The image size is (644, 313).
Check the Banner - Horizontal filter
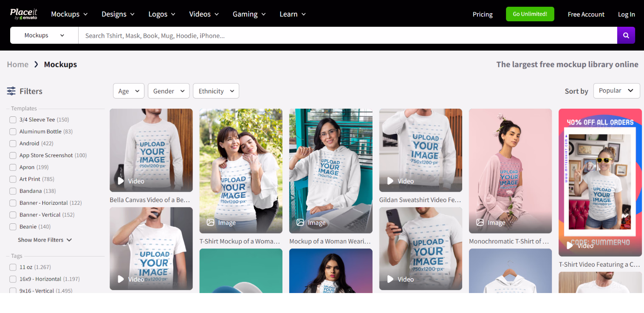coord(13,203)
